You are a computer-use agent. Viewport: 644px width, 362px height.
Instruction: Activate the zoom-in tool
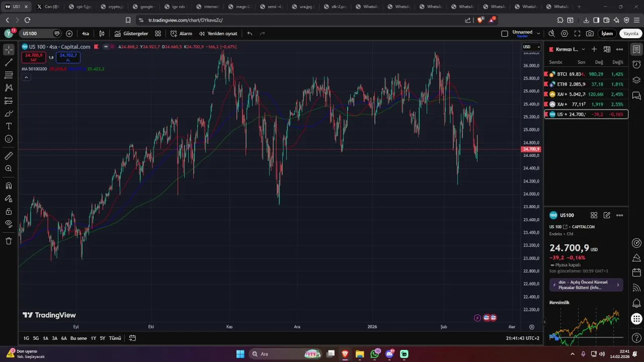tap(9, 168)
